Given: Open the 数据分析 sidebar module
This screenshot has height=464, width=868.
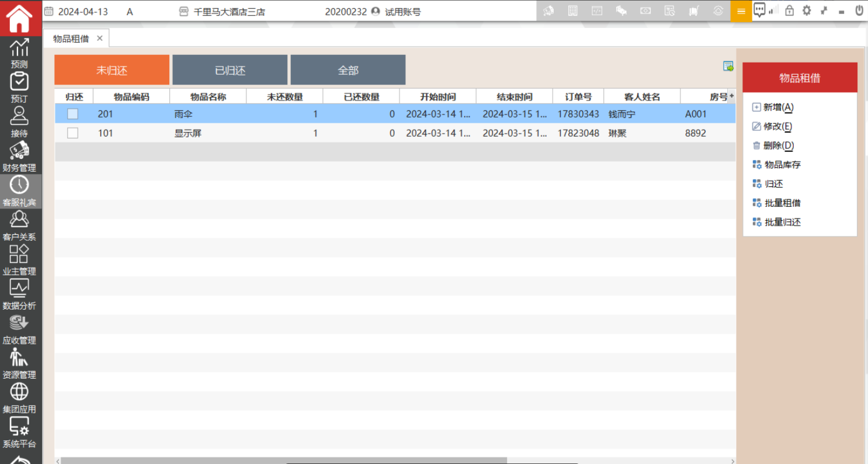Looking at the screenshot, I should [x=19, y=295].
